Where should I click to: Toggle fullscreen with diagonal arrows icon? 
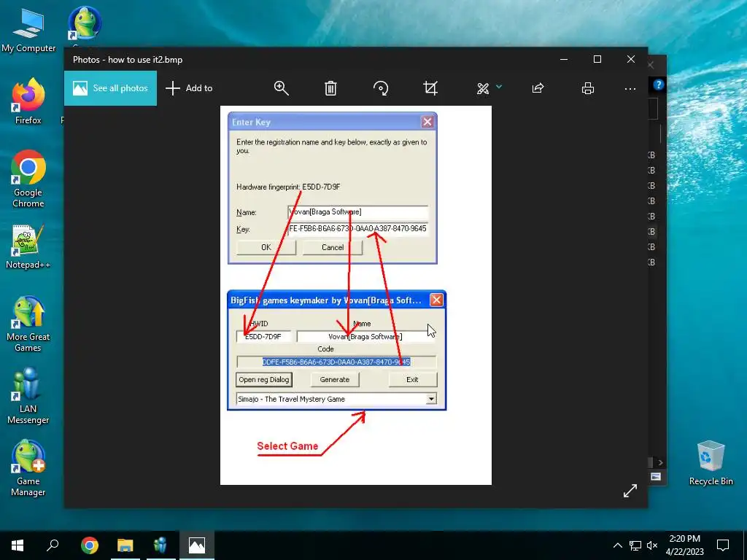(630, 491)
